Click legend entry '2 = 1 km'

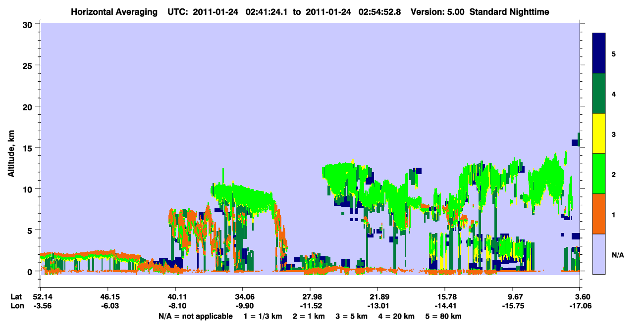pos(309,316)
